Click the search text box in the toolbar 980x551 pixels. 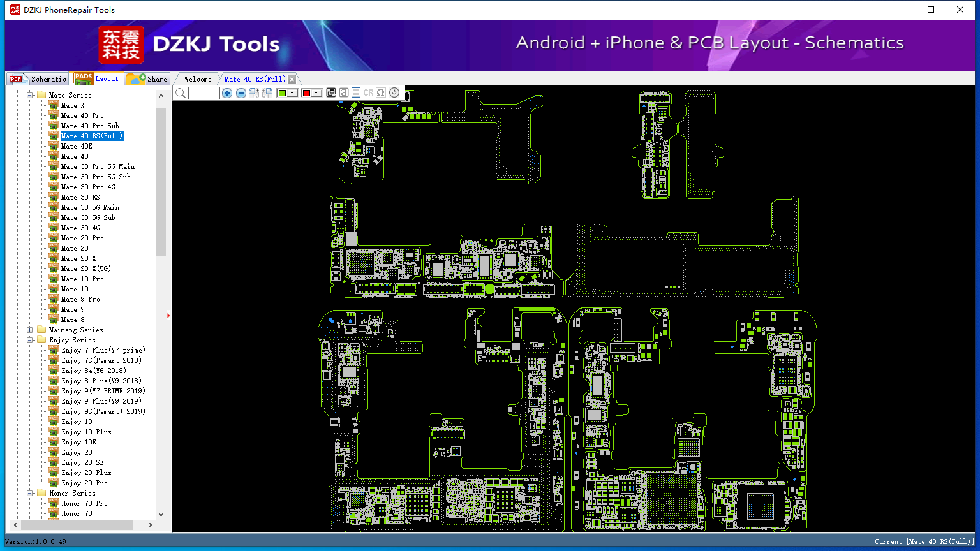pos(204,93)
